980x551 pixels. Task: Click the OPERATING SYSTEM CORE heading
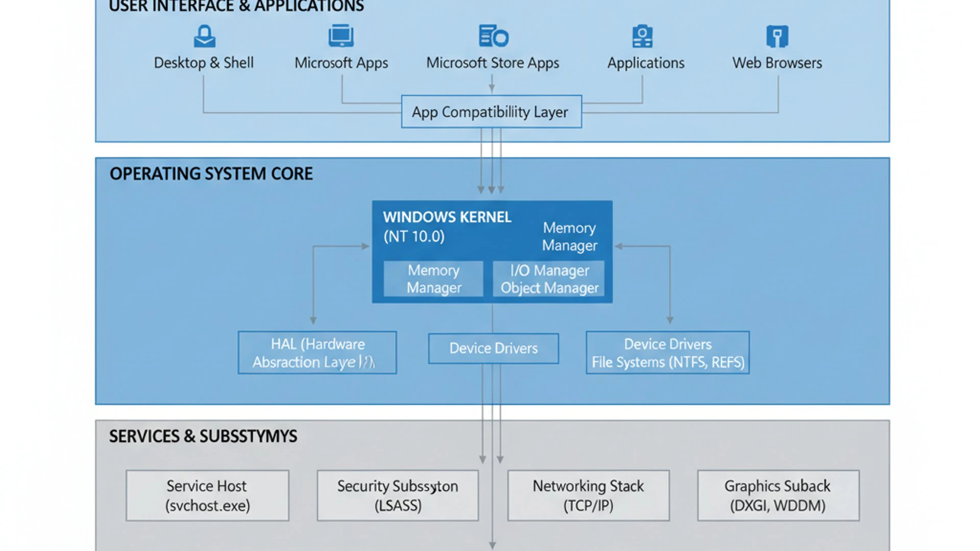[x=211, y=174]
